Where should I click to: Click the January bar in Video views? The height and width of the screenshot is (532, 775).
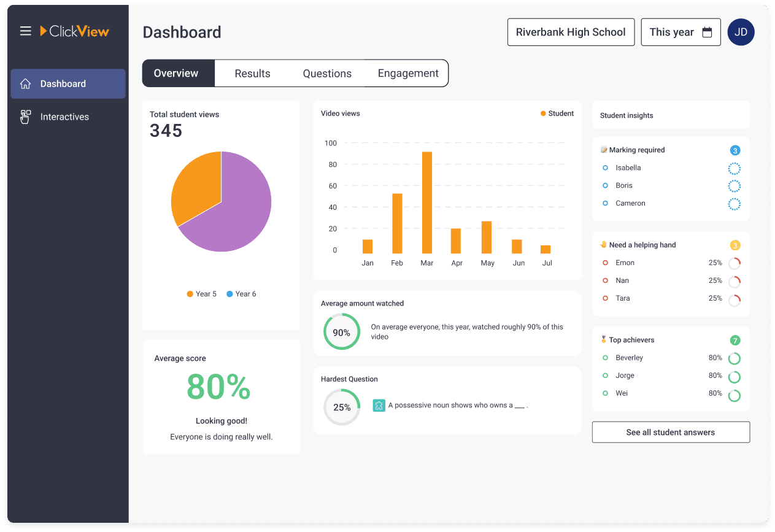pyautogui.click(x=368, y=246)
